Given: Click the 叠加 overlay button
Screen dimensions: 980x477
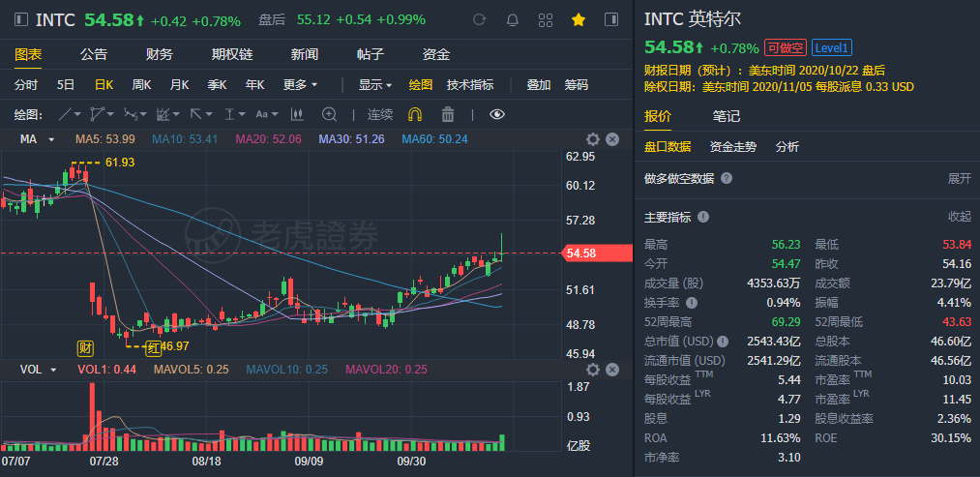Looking at the screenshot, I should [x=539, y=84].
